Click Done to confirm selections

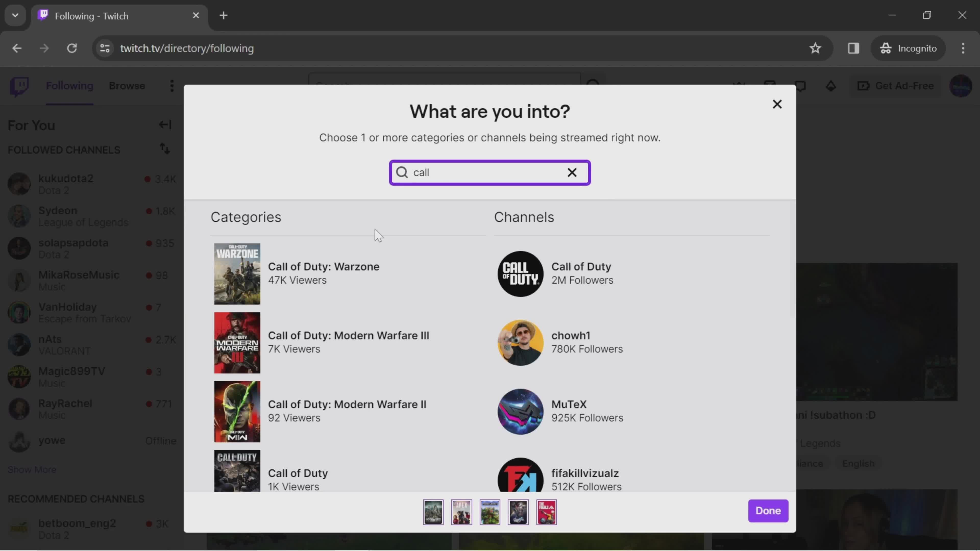tap(768, 510)
